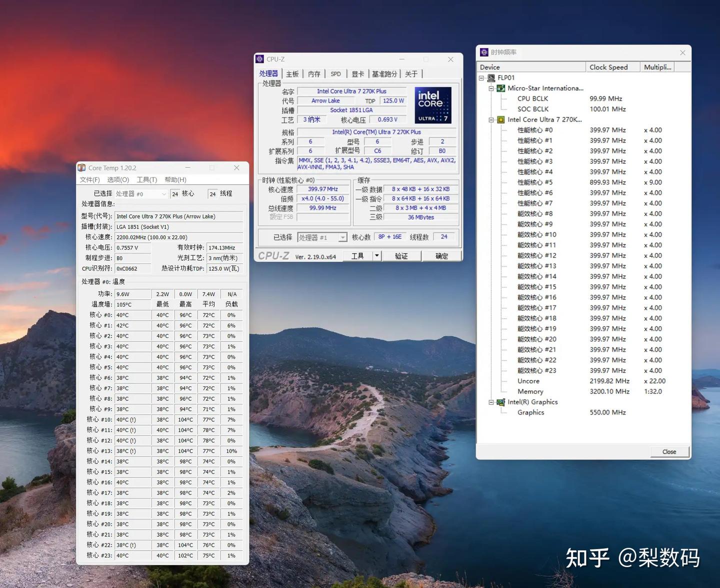Click the 工具 button in CPU-Z
This screenshot has height=588, width=720.
point(357,256)
